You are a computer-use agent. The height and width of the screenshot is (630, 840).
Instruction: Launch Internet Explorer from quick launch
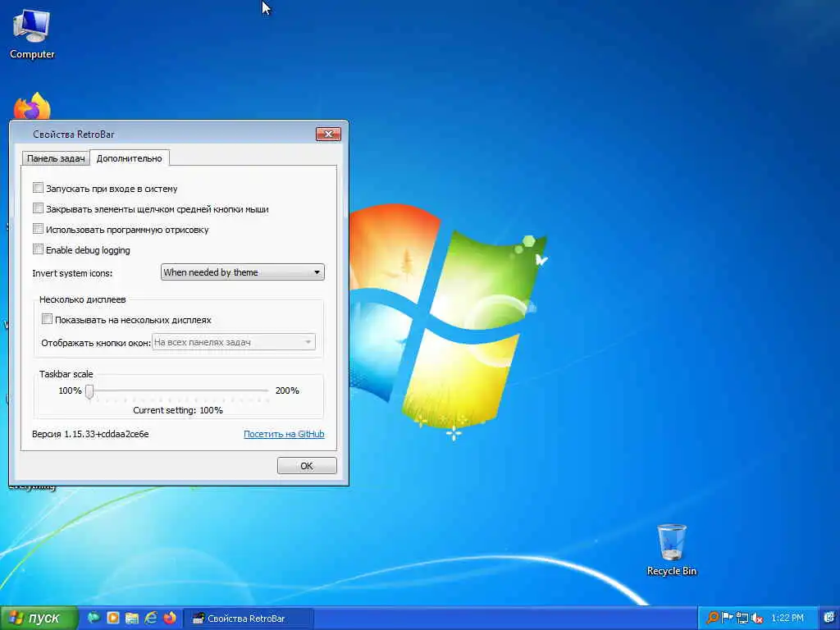pyautogui.click(x=151, y=619)
